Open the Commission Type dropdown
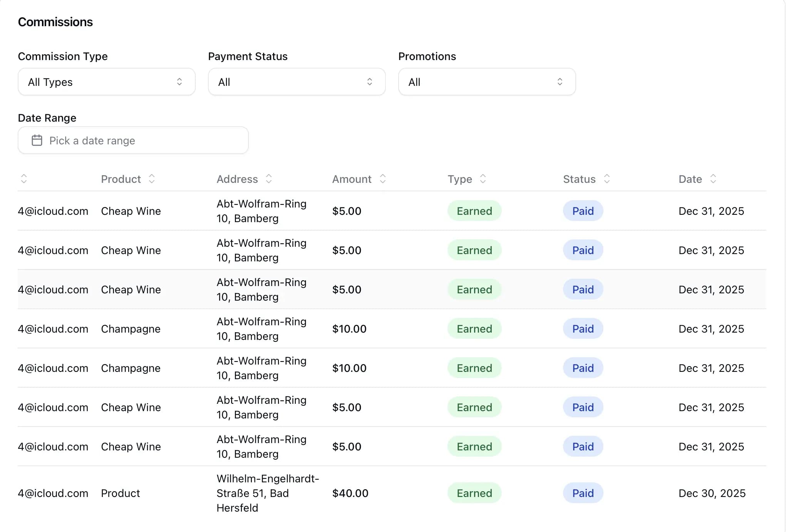This screenshot has width=791, height=532. pyautogui.click(x=106, y=82)
